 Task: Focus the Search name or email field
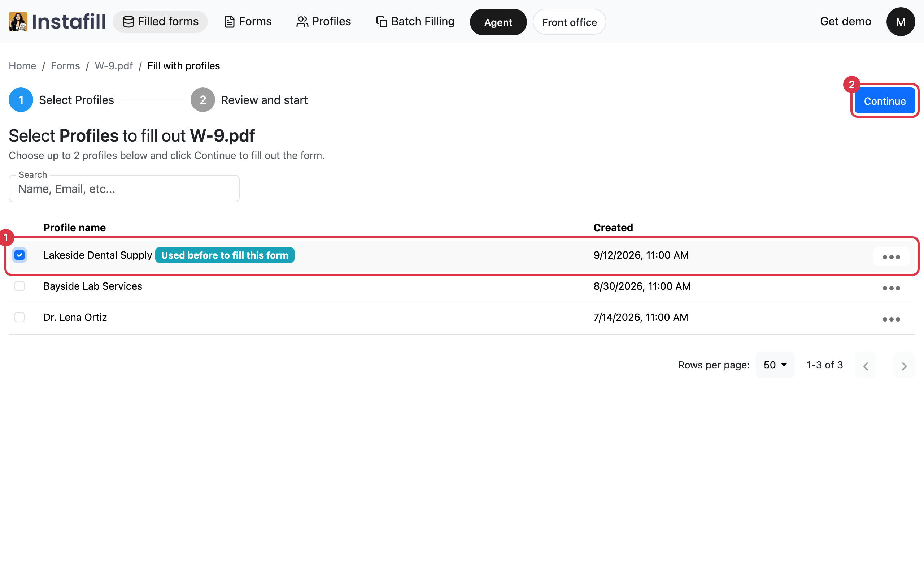click(124, 189)
